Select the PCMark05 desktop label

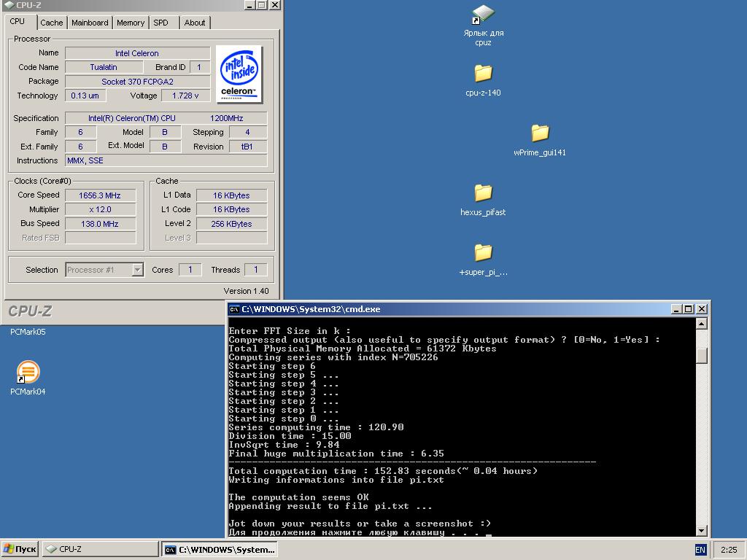[28, 332]
